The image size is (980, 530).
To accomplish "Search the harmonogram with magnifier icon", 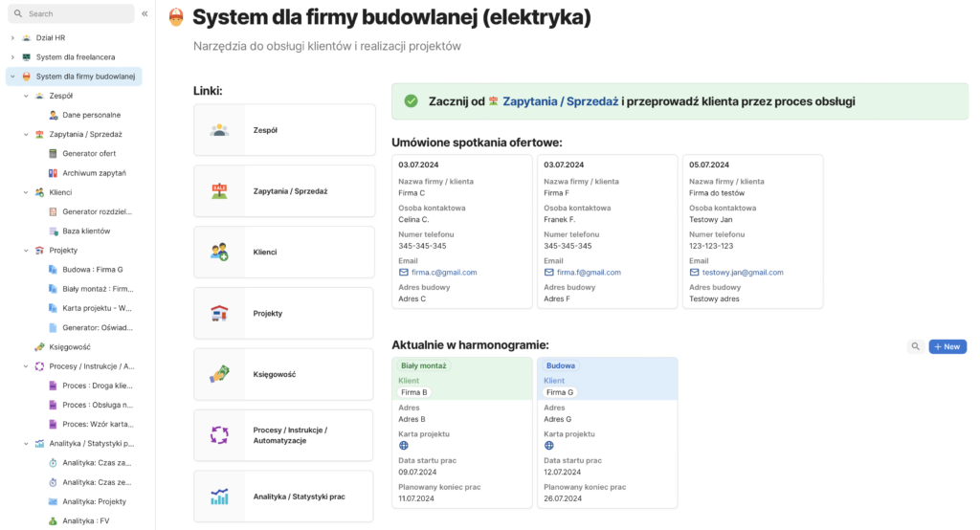I will [x=916, y=346].
